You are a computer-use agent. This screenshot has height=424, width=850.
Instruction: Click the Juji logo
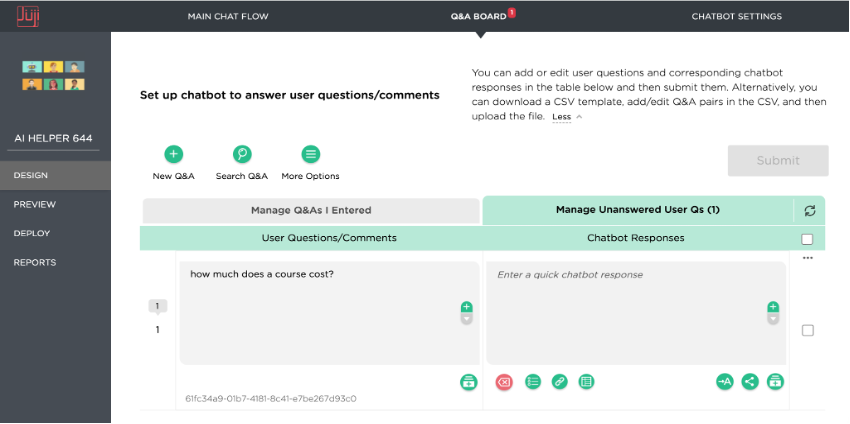click(x=28, y=16)
